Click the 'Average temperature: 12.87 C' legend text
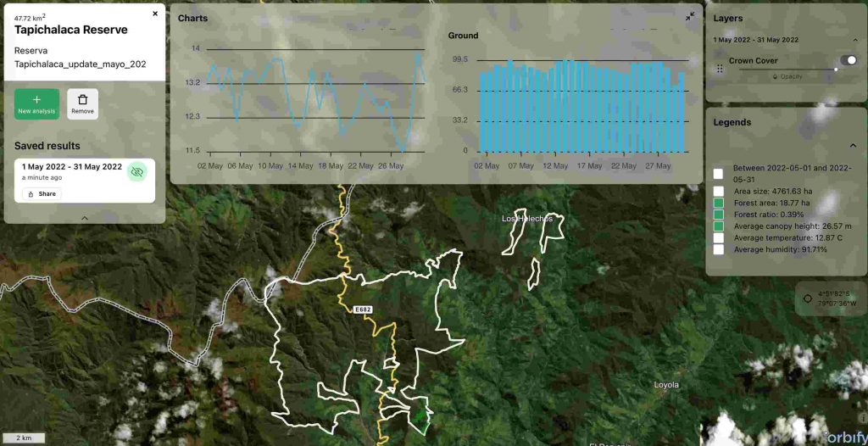 [787, 237]
